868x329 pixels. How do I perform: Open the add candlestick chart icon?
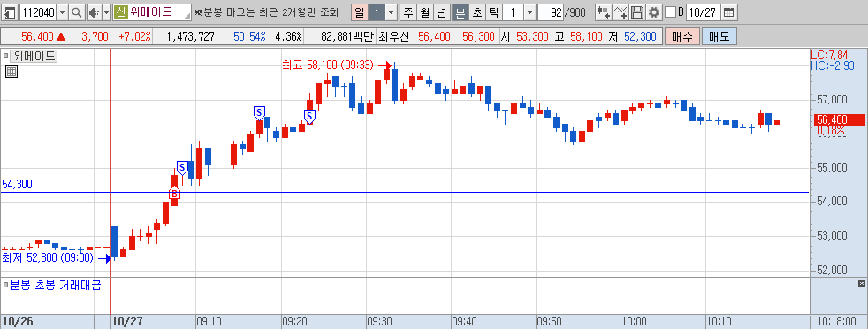tap(604, 11)
